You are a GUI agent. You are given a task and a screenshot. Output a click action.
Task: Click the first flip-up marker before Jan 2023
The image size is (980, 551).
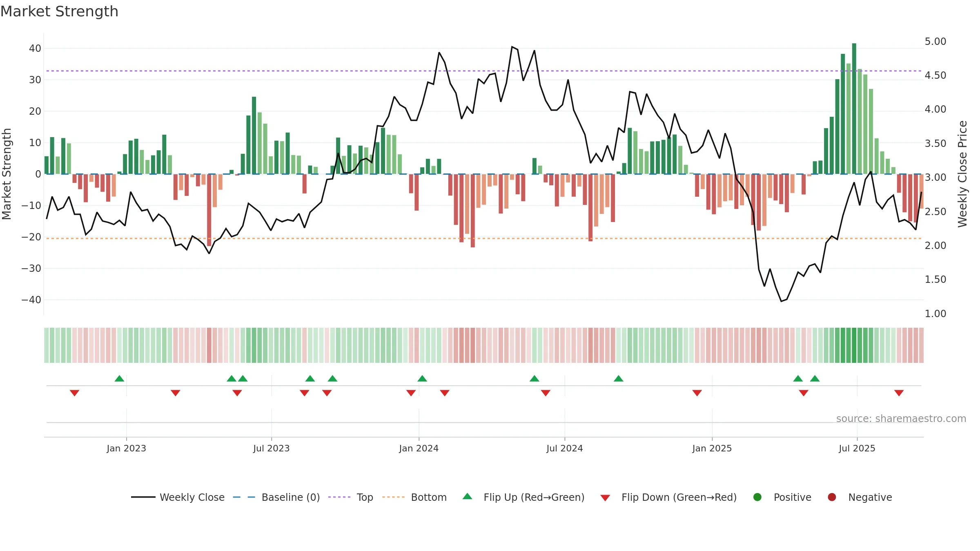(119, 379)
